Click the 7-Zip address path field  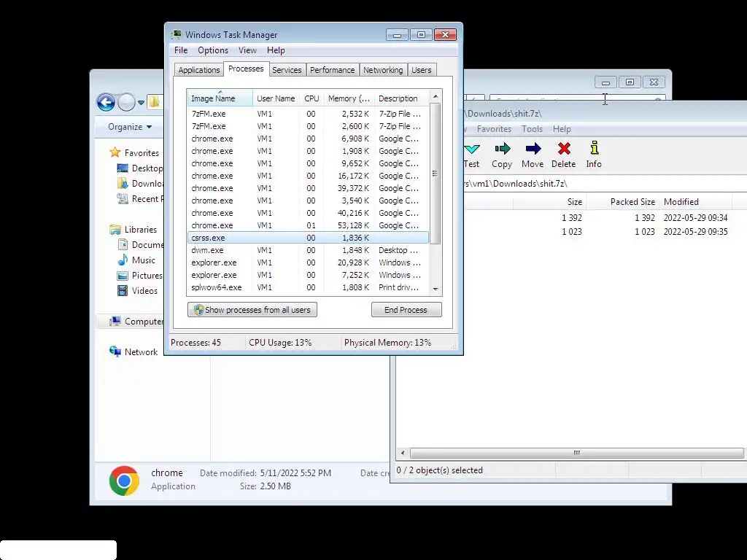604,183
